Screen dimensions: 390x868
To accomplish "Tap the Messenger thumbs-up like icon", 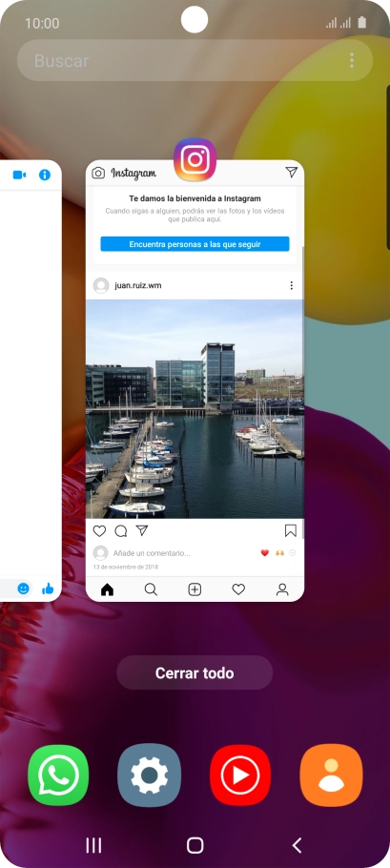I will point(48,589).
